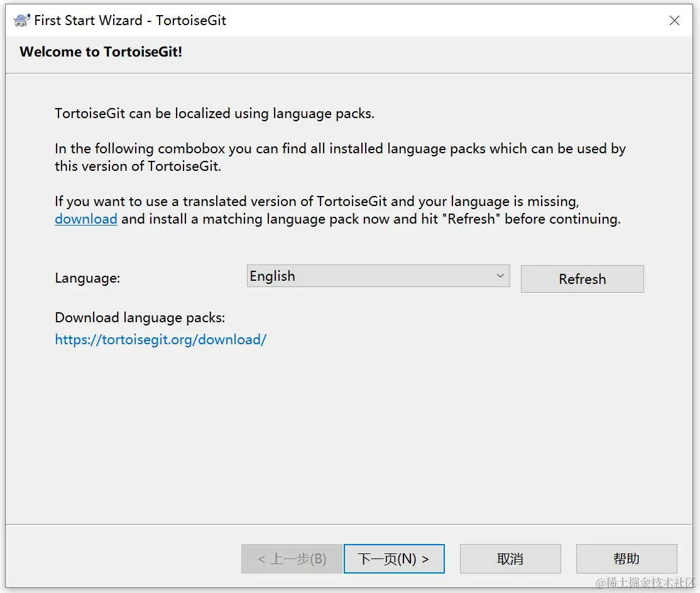The height and width of the screenshot is (593, 700).
Task: Click the window title "First Start Wizard - TortoiseGit"
Action: (130, 20)
